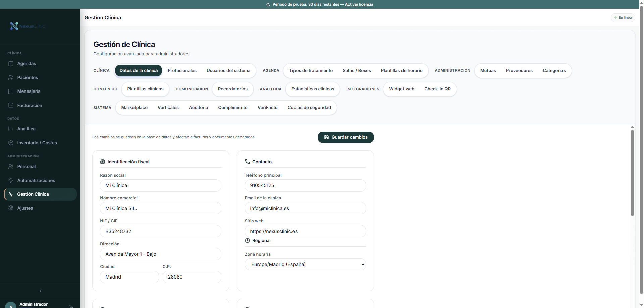Open the Widget web tab

(x=401, y=89)
